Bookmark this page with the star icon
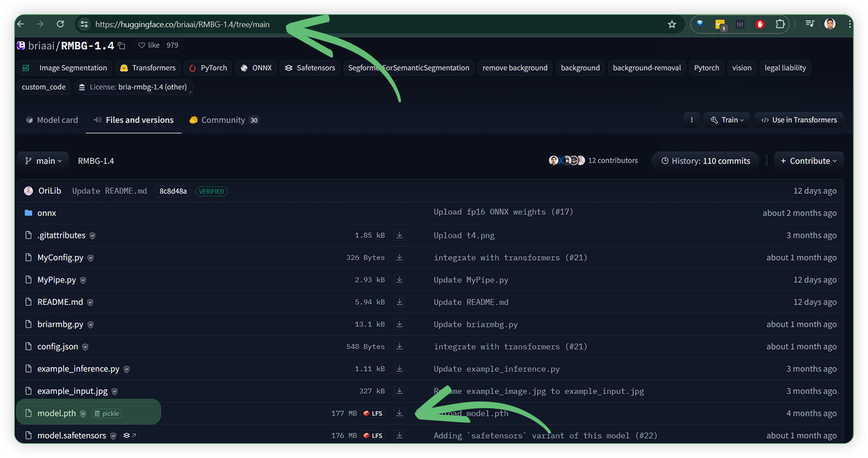 click(672, 24)
